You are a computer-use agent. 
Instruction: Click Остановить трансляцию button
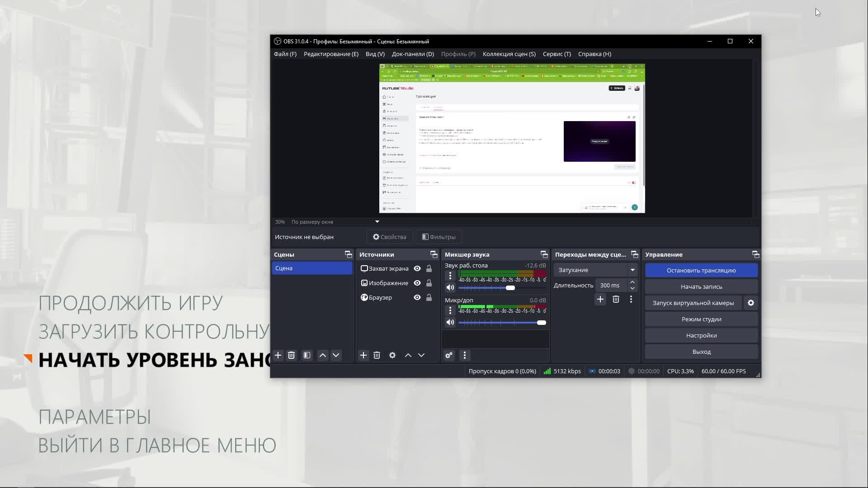(701, 270)
